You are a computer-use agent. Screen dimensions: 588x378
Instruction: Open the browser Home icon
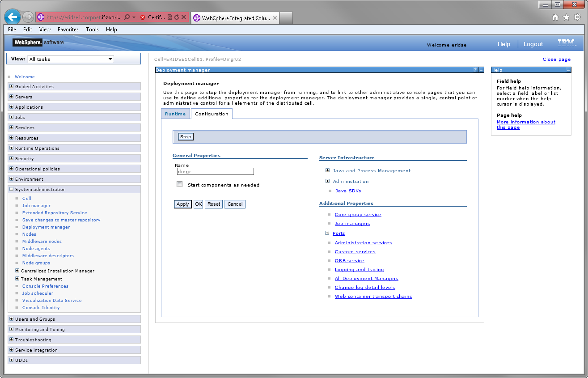coord(555,17)
